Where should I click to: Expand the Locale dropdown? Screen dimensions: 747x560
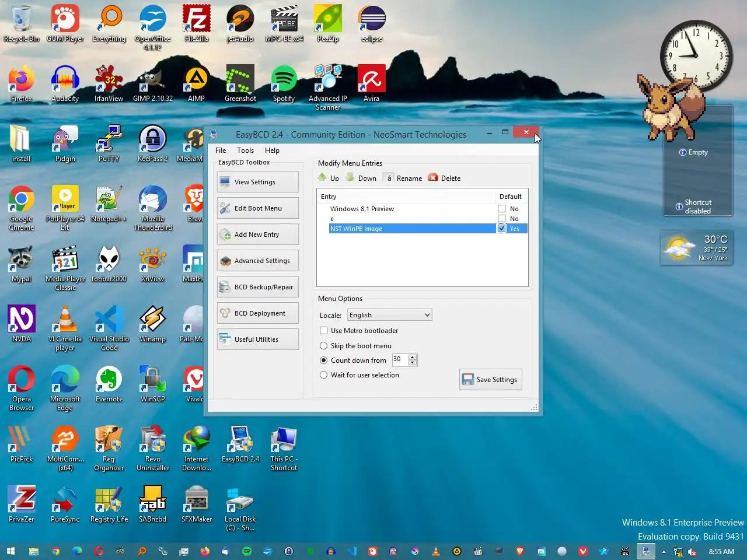point(389,315)
